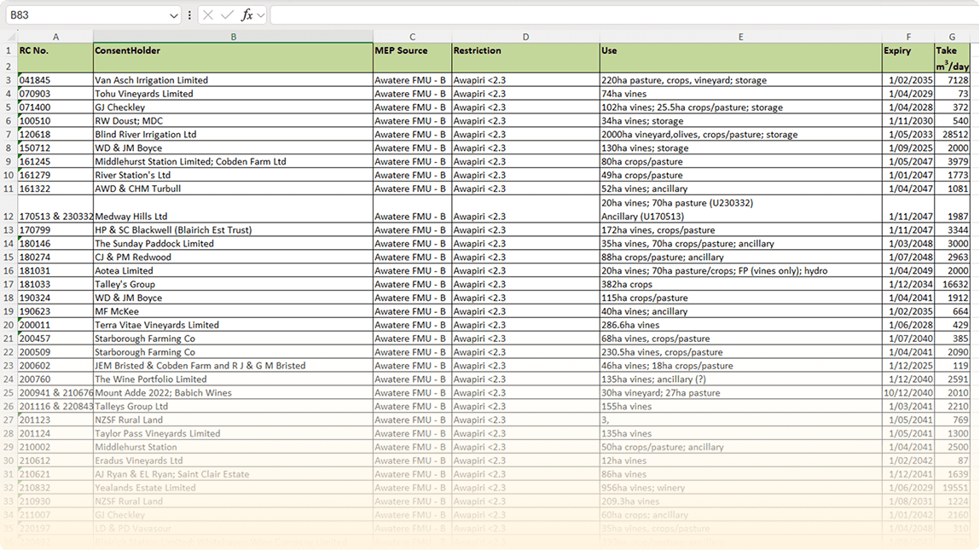Click the 'Expiry' header cell
Image resolution: width=980 pixels, height=550 pixels.
tap(908, 50)
